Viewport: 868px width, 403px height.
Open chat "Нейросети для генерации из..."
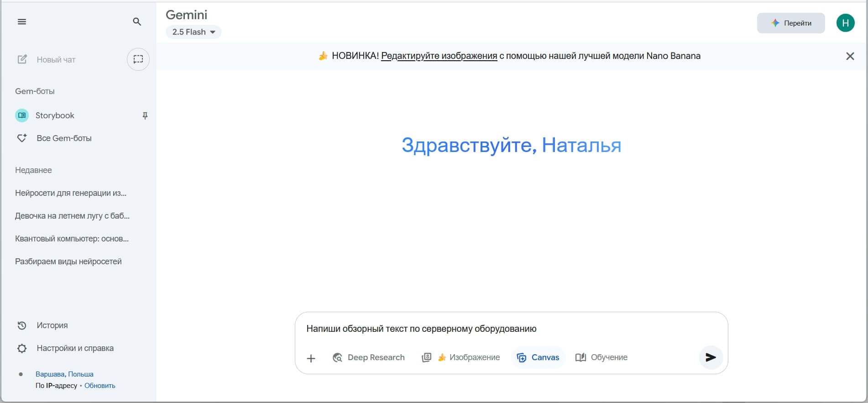(71, 193)
